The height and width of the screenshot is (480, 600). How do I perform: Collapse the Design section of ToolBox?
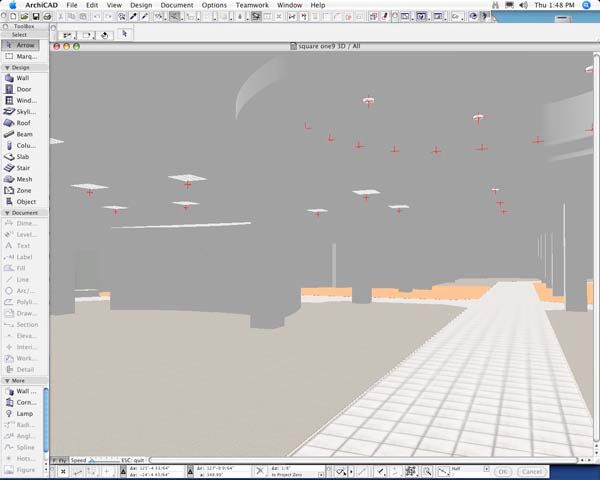(x=7, y=68)
